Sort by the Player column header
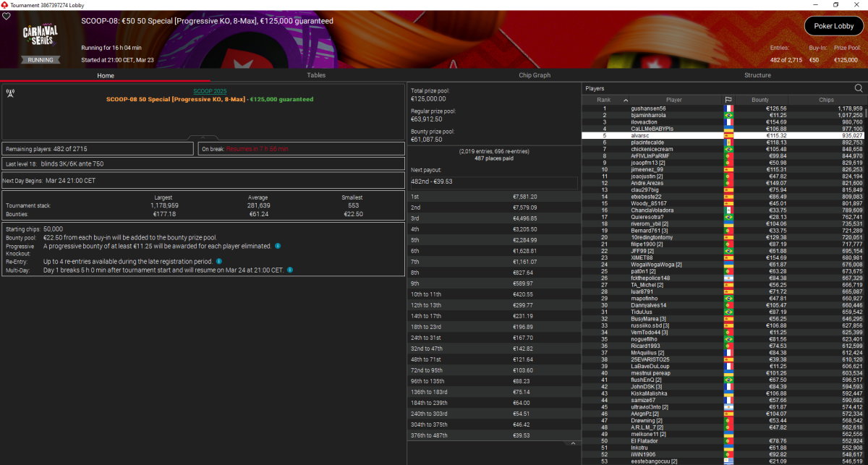The image size is (868, 465). click(674, 100)
